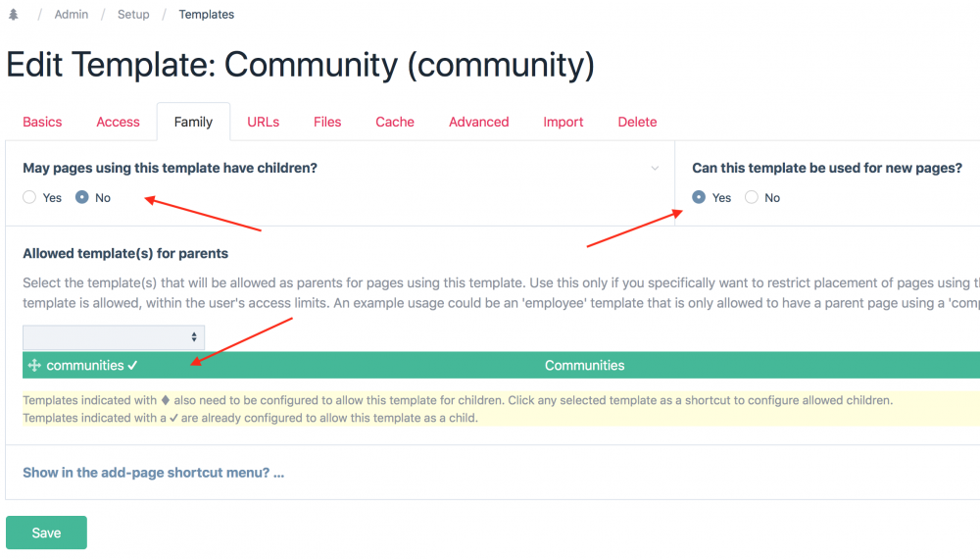Click the move handle icon beside communities
This screenshot has width=980, height=559.
(34, 366)
